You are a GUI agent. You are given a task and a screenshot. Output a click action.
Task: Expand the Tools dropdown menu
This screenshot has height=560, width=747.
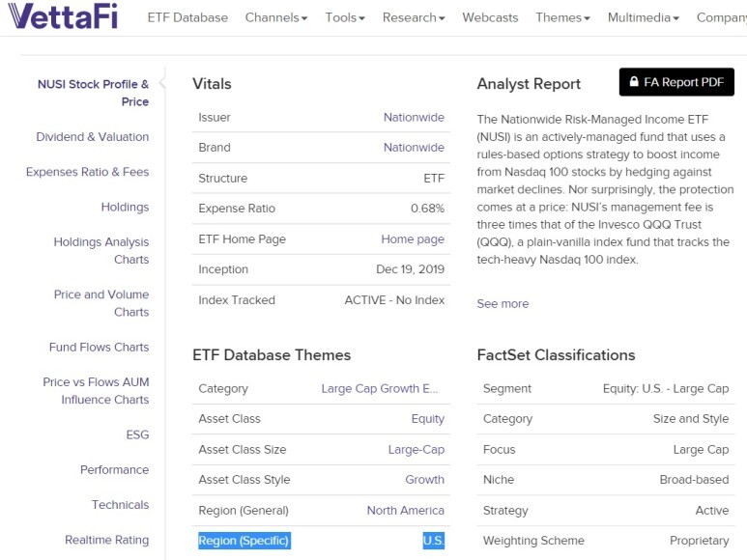click(x=345, y=17)
